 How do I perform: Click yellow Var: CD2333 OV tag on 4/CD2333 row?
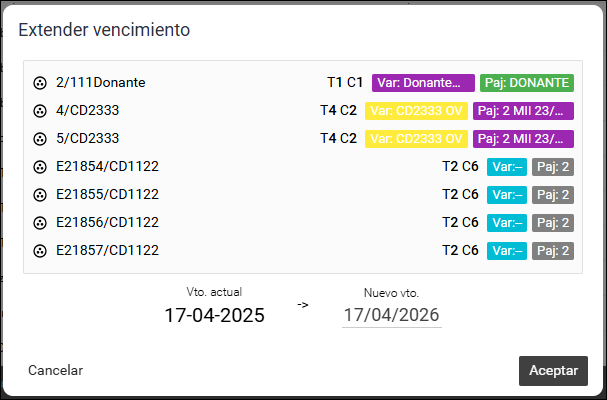tap(416, 111)
